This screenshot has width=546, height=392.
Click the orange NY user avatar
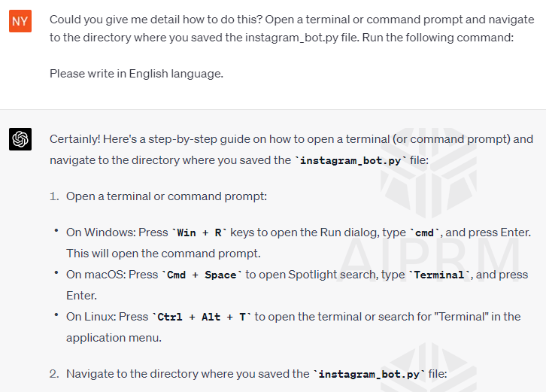pyautogui.click(x=20, y=21)
